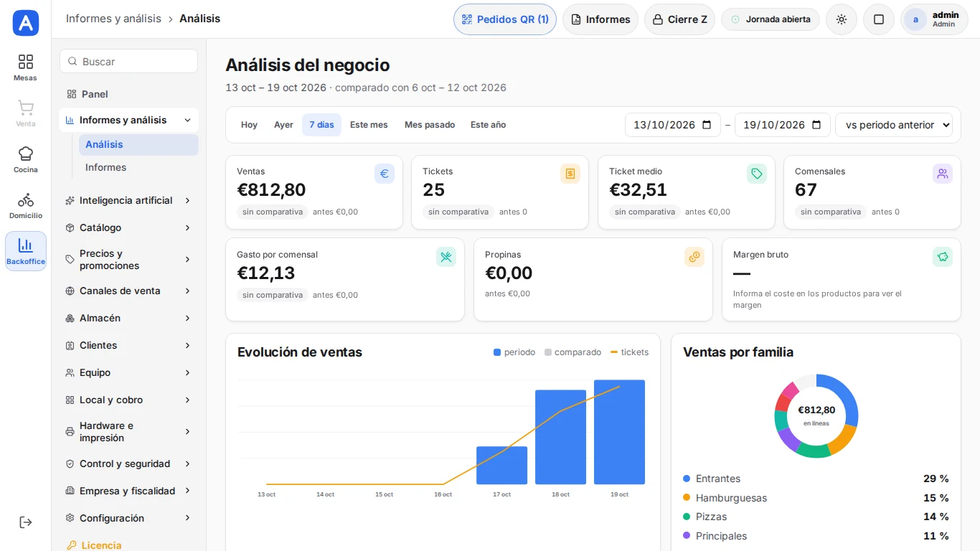Image resolution: width=980 pixels, height=551 pixels.
Task: Click the blue A app logo
Action: 26,23
